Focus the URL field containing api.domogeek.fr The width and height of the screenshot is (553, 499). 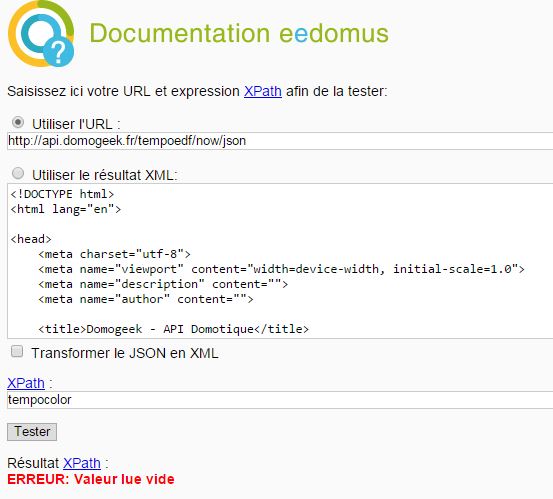[x=280, y=141]
